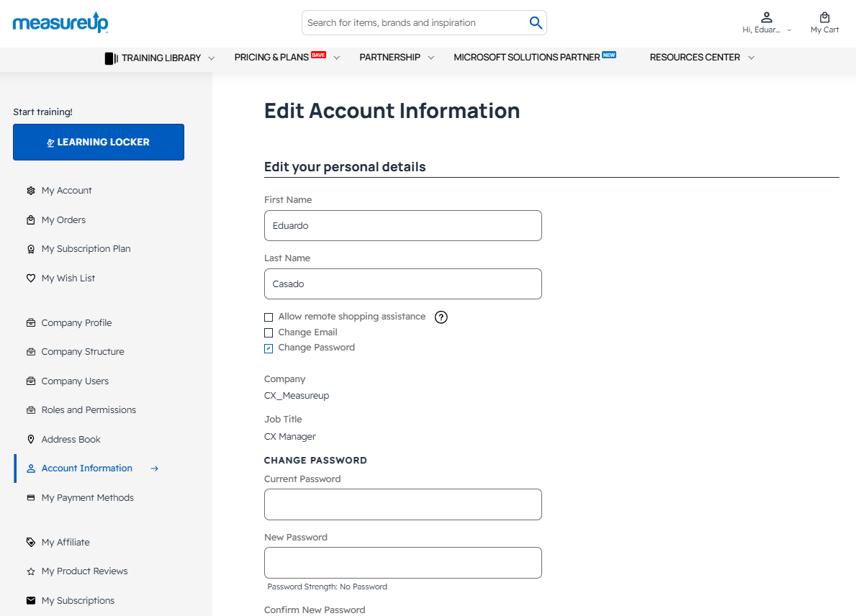Image resolution: width=856 pixels, height=616 pixels.
Task: Open Company Profile page
Action: coord(76,323)
